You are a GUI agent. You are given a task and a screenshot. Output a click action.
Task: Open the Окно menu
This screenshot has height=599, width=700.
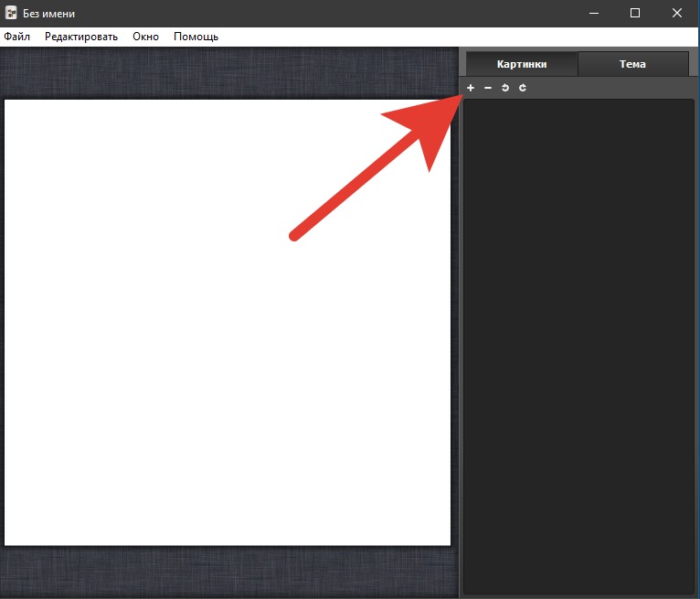tap(145, 37)
